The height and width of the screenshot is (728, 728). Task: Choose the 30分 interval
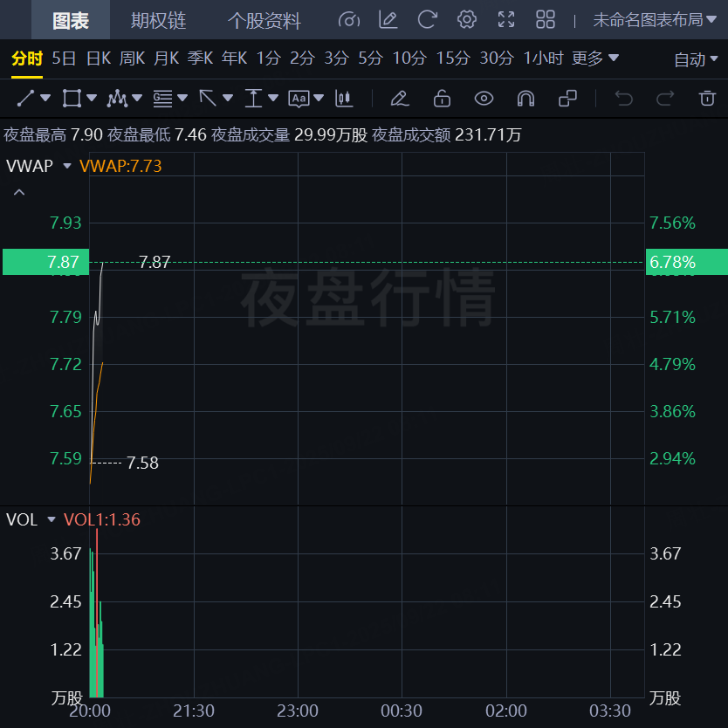497,58
